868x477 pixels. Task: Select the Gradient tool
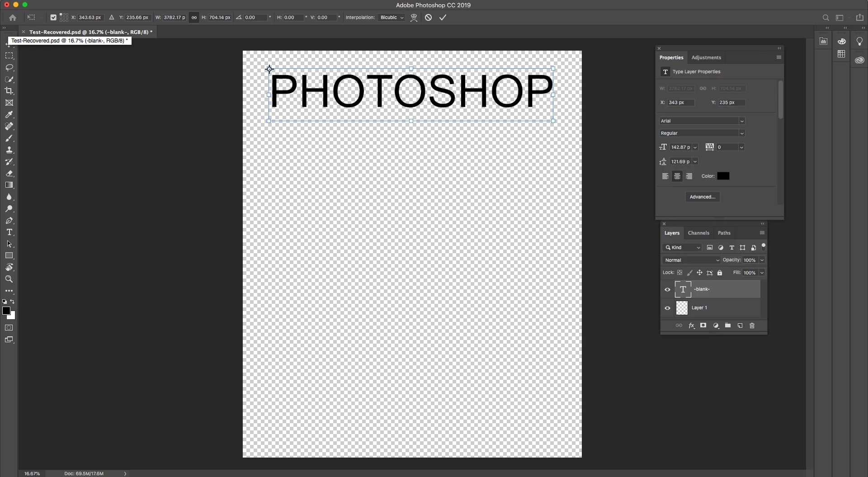[x=9, y=185]
